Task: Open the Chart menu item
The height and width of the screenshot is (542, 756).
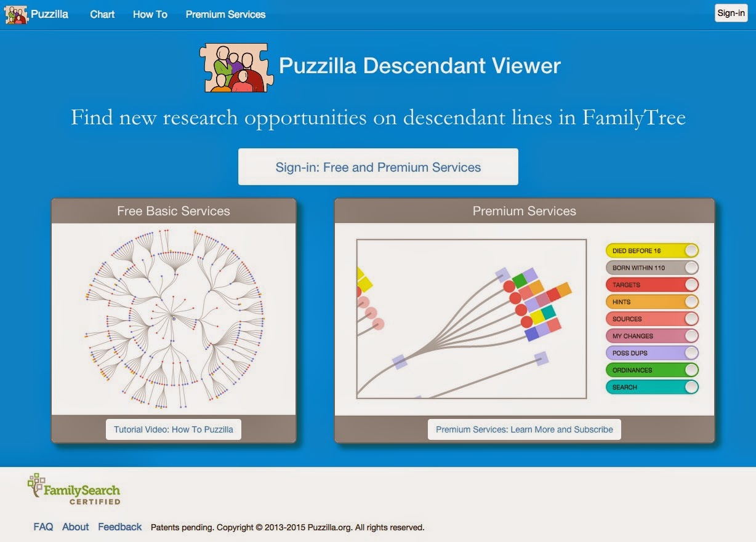Action: click(x=102, y=14)
